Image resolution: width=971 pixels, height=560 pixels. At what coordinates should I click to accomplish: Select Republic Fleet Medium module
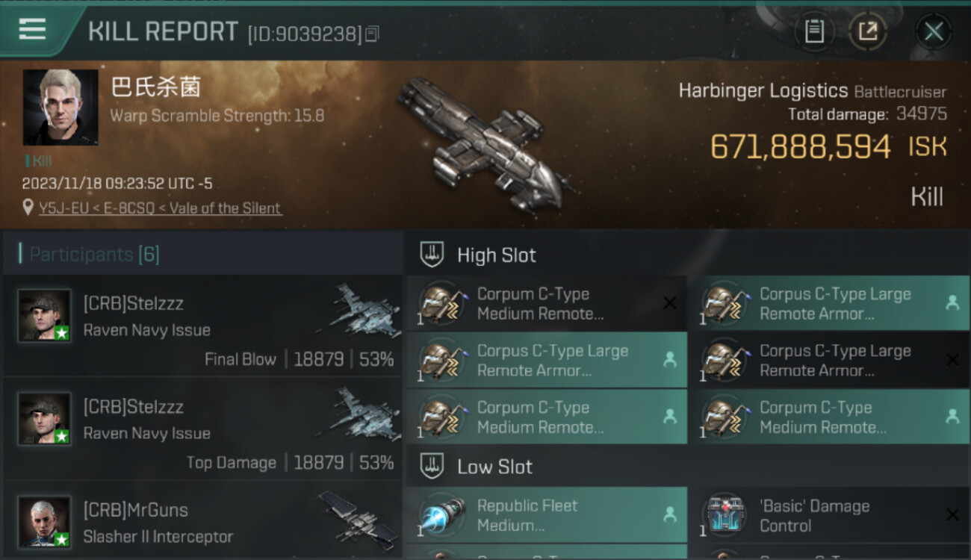point(547,515)
